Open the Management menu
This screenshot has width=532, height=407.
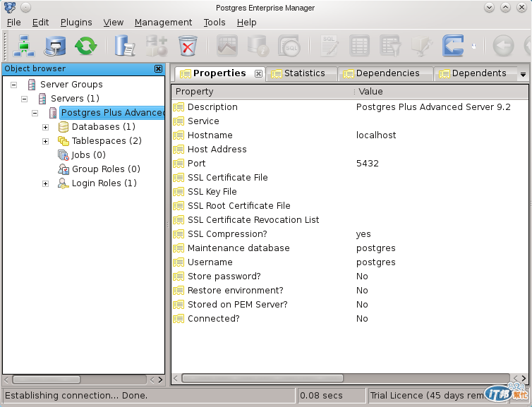(x=163, y=23)
